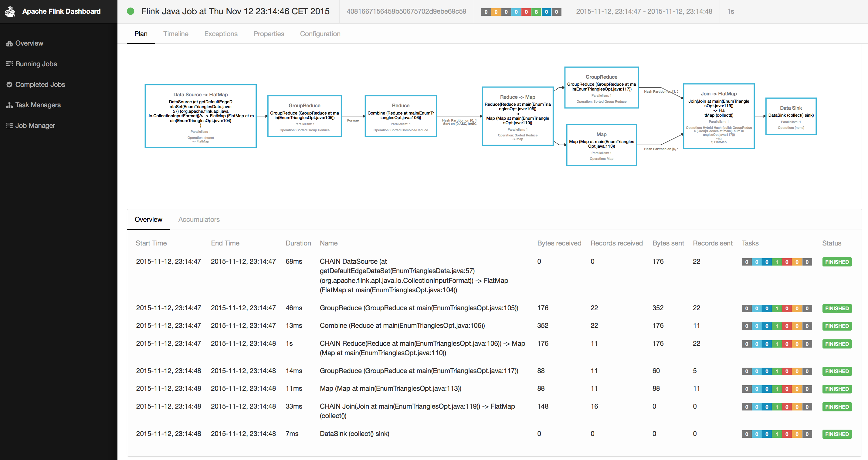The width and height of the screenshot is (868, 460).
Task: Open the Properties tab
Action: (269, 34)
